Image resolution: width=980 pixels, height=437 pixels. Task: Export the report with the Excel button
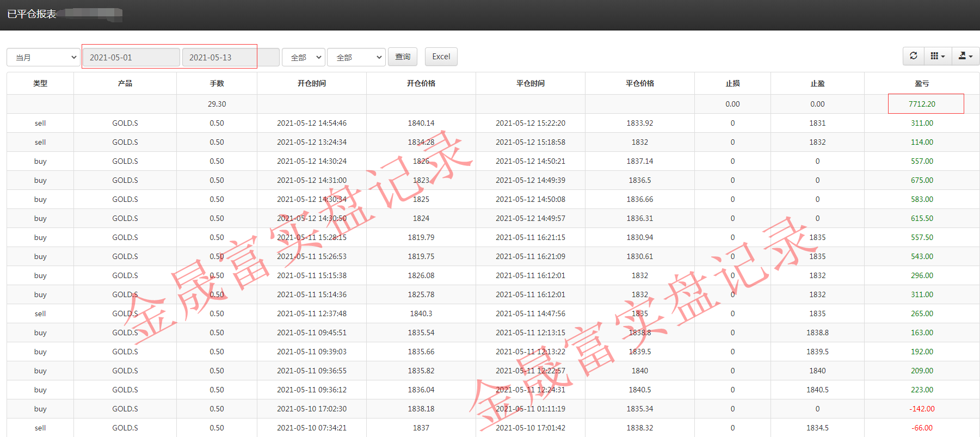tap(441, 57)
